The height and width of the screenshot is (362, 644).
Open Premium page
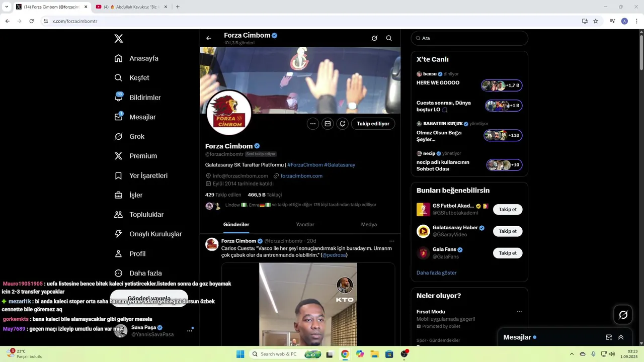(x=135, y=156)
